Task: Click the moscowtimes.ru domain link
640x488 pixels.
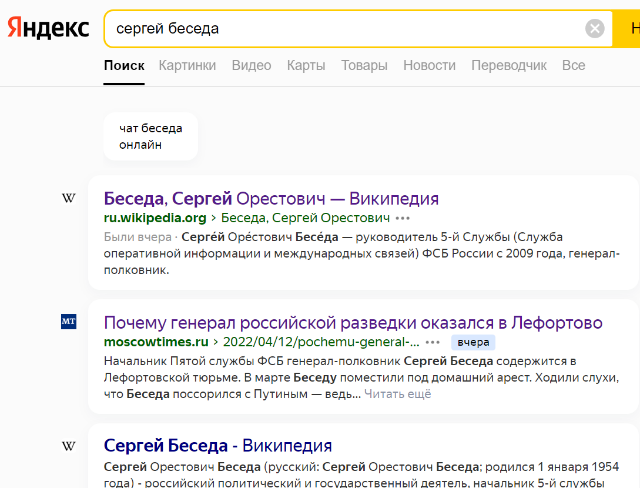Action: (156, 342)
